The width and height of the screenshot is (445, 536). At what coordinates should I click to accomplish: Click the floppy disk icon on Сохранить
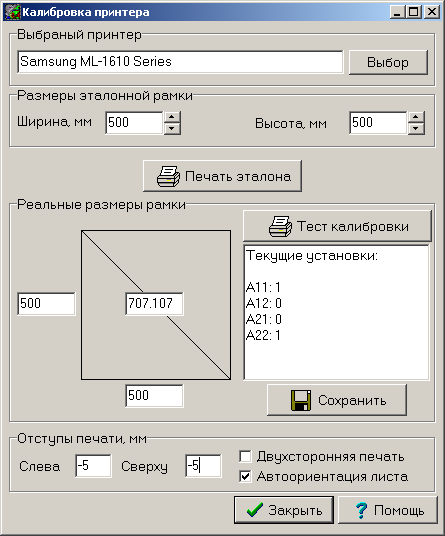301,400
